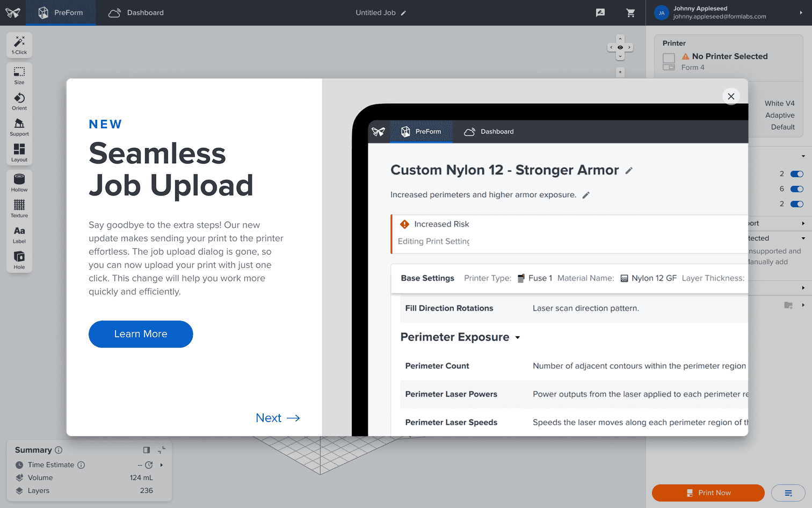The image size is (812, 508).
Task: Click the Print Now button
Action: click(708, 493)
